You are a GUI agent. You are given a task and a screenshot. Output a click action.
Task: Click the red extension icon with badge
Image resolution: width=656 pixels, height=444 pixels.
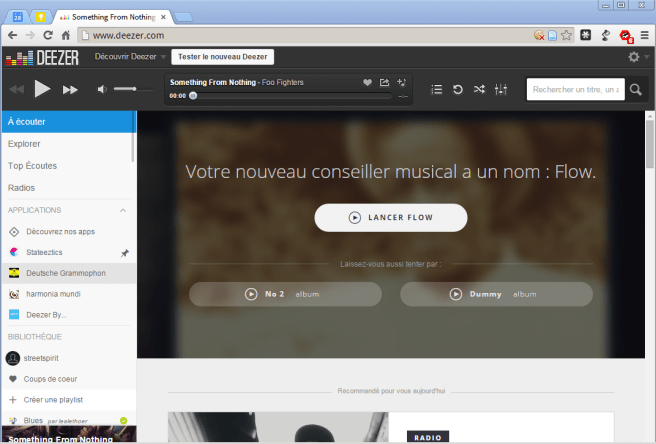pyautogui.click(x=626, y=36)
